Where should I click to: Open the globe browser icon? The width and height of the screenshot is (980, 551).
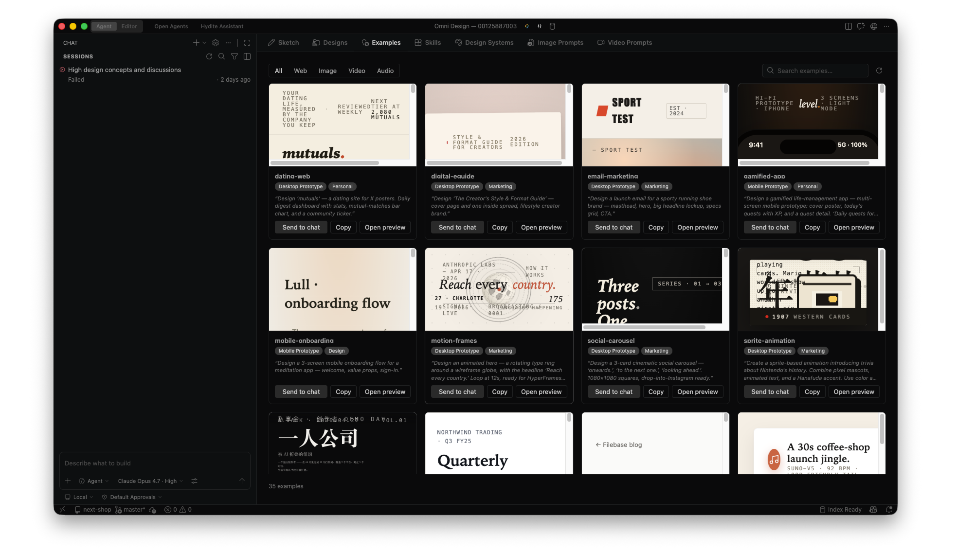(x=874, y=26)
